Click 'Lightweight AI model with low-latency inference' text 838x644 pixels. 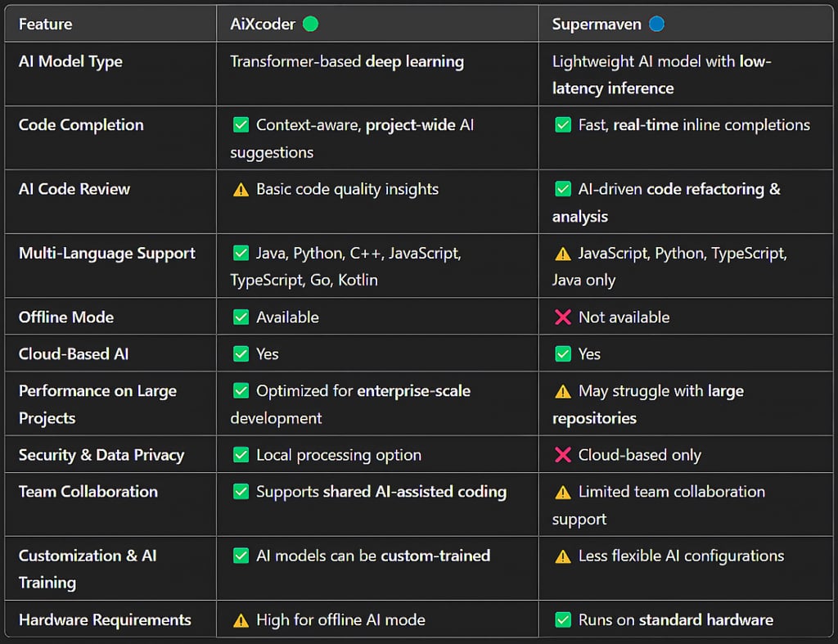point(661,74)
